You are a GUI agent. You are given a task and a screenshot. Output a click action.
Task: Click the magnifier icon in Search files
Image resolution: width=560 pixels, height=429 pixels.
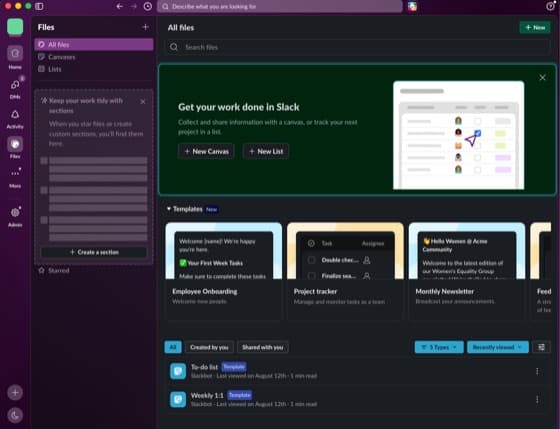point(174,47)
